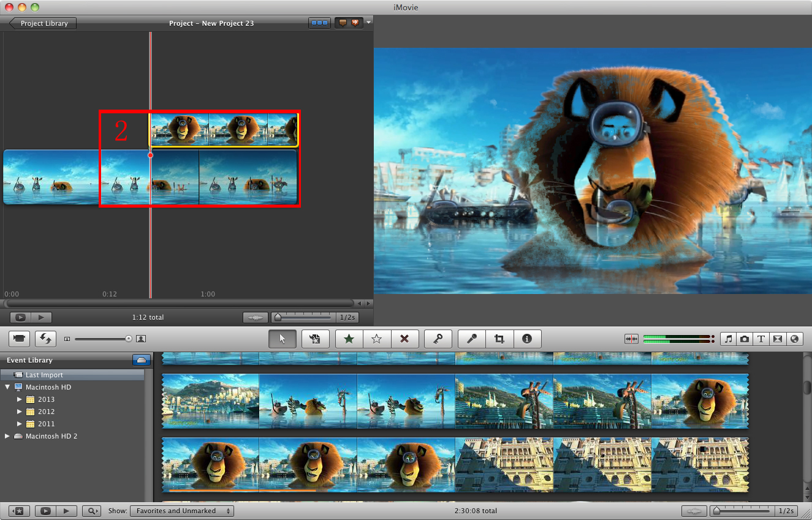812x520 pixels.
Task: Play selected events from beginning
Action: click(x=66, y=510)
